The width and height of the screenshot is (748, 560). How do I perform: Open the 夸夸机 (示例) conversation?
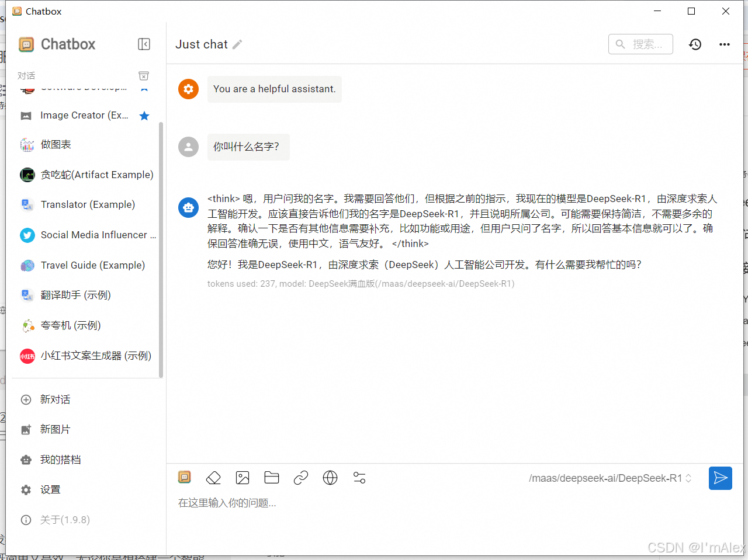(84, 326)
